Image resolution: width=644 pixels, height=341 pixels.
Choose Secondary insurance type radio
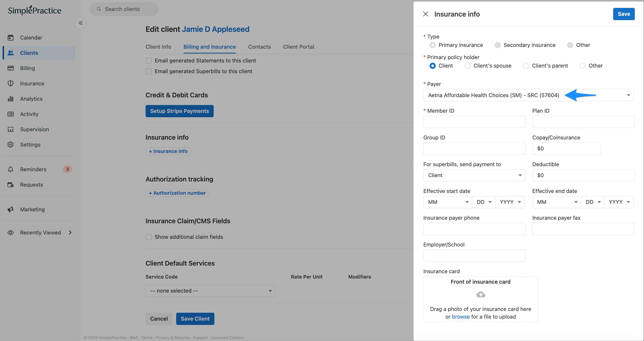pyautogui.click(x=497, y=45)
